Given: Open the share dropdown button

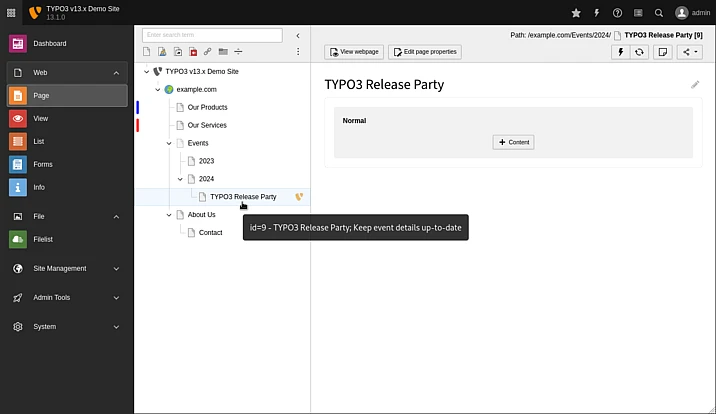Looking at the screenshot, I should pyautogui.click(x=691, y=52).
